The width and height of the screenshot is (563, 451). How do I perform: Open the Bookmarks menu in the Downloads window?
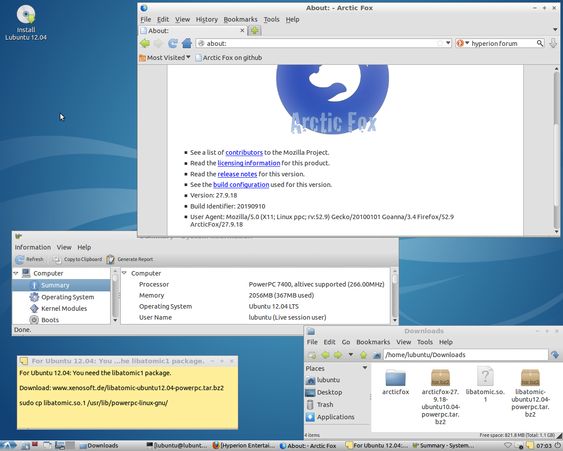click(373, 342)
